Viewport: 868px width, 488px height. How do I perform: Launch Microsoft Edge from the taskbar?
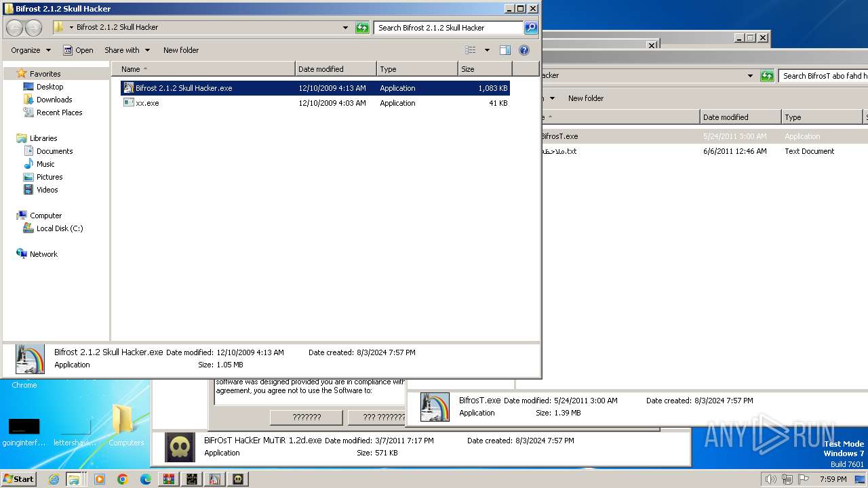(x=145, y=479)
